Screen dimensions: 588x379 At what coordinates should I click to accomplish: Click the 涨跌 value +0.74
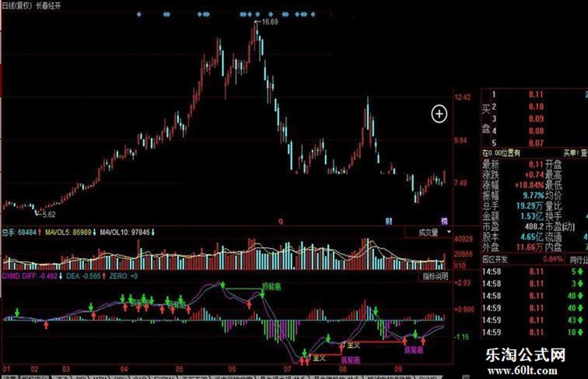(534, 175)
